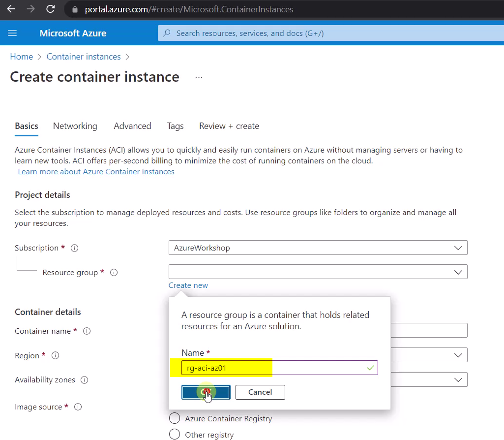
Task: Open the Tags tab
Action: tap(175, 126)
